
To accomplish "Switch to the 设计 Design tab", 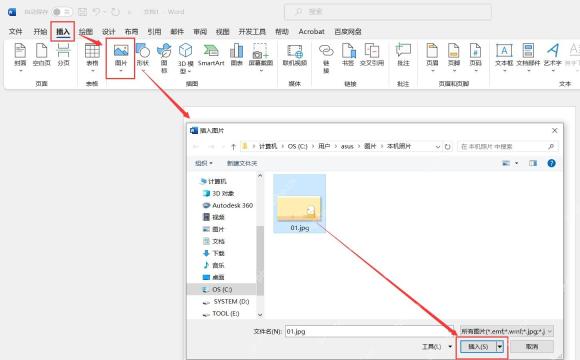I will [108, 31].
